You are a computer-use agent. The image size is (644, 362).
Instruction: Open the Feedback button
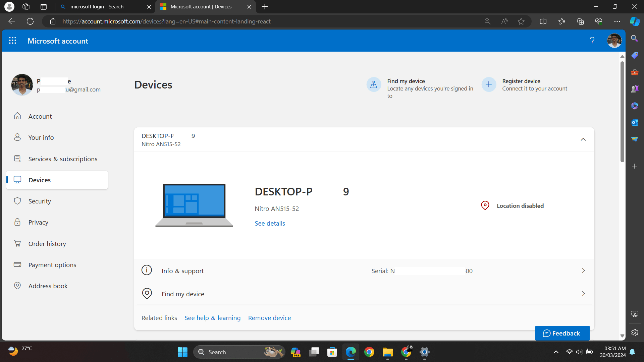(562, 333)
